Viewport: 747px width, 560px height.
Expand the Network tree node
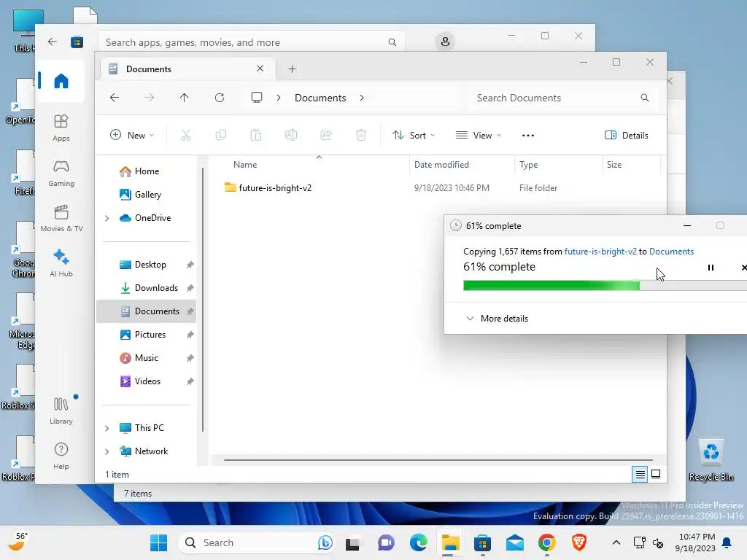tap(107, 451)
